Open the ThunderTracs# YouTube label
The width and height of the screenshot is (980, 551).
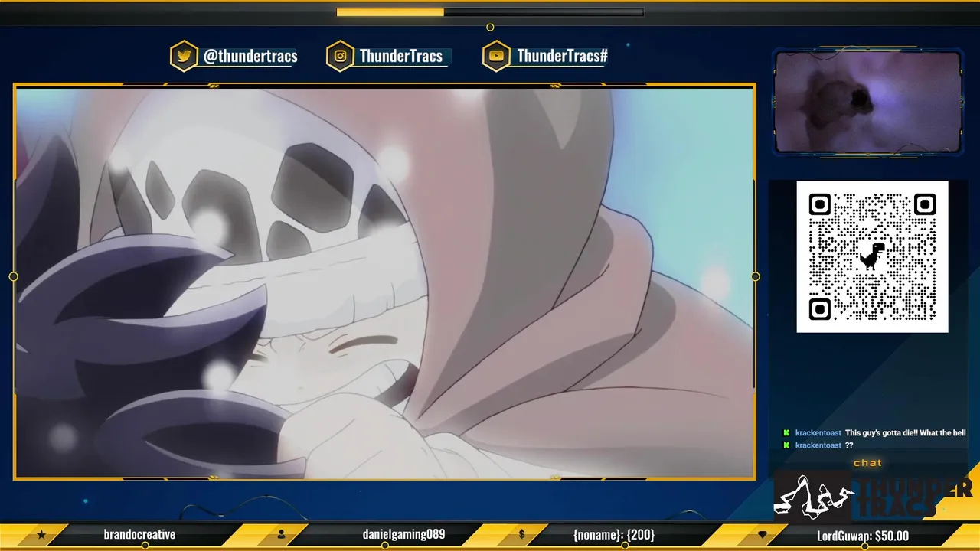563,56
